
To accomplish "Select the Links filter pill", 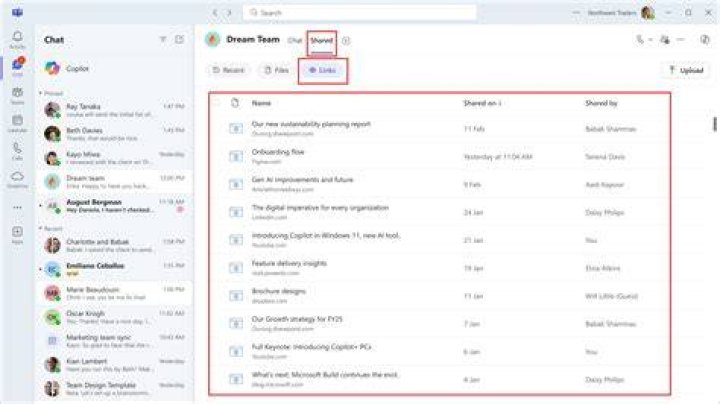I will (x=322, y=70).
